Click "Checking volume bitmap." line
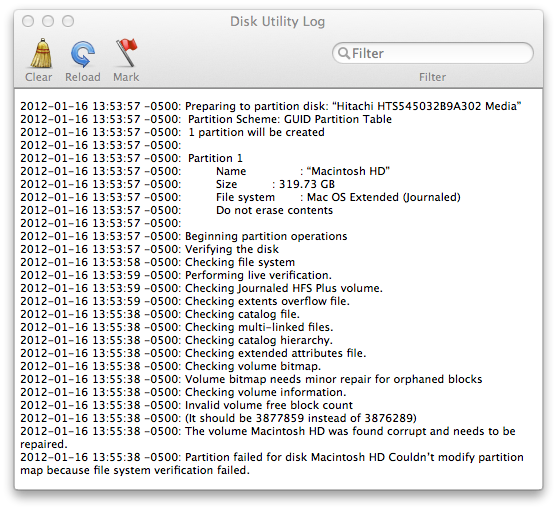Screen dimensions: 557x510 click(171, 366)
